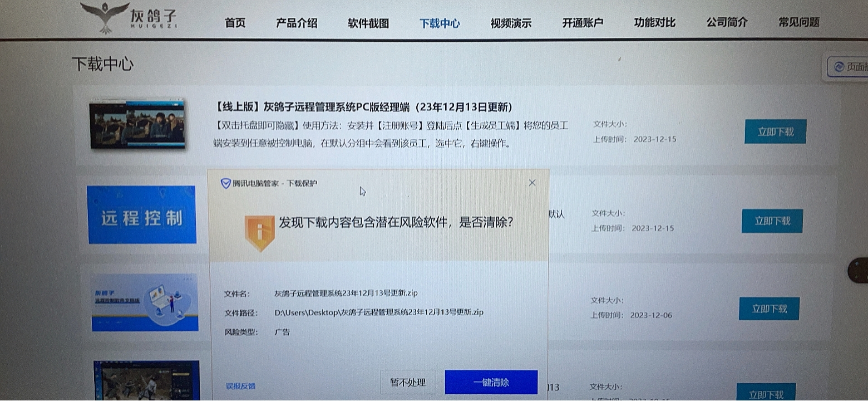Open the 常见问题 nav item
The height and width of the screenshot is (401, 868).
pos(798,22)
